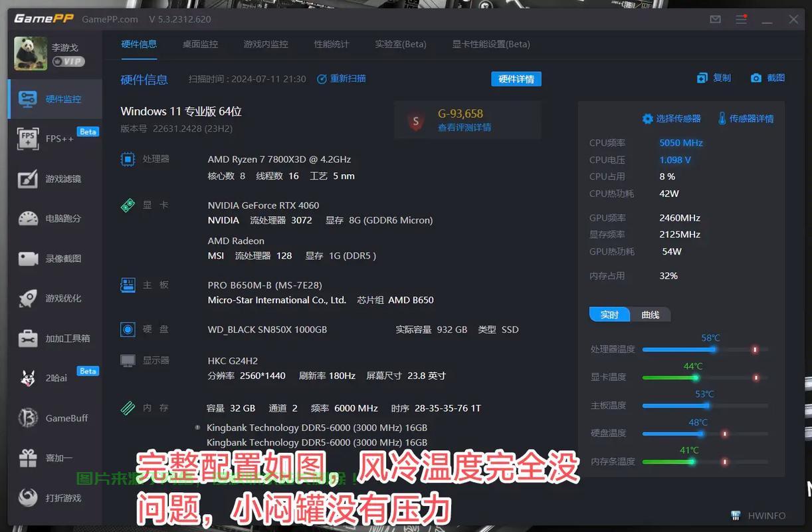Open 电脑跑分 benchmark icon
Viewport: 812px width, 532px height.
[x=28, y=219]
